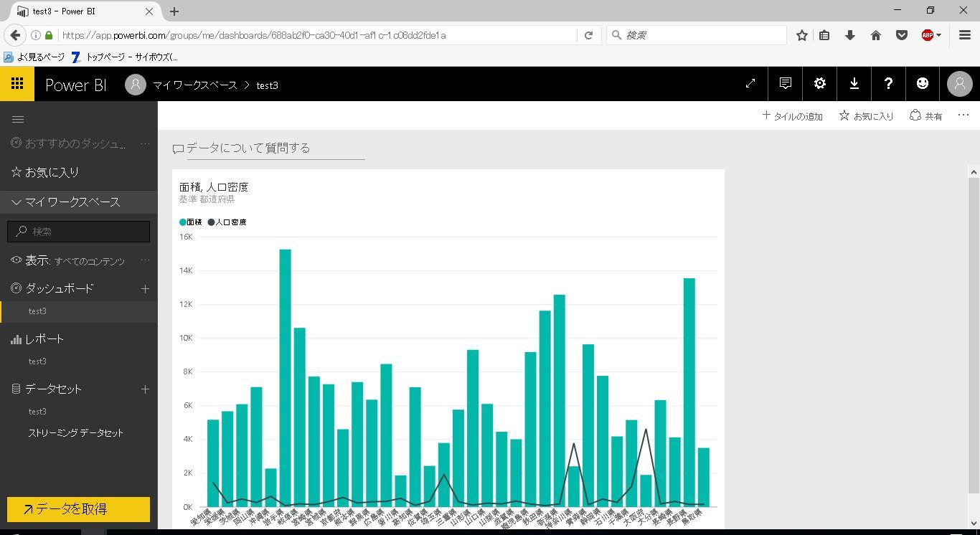This screenshot has width=980, height=535.
Task: Click the download arrow in header
Action: click(x=854, y=84)
